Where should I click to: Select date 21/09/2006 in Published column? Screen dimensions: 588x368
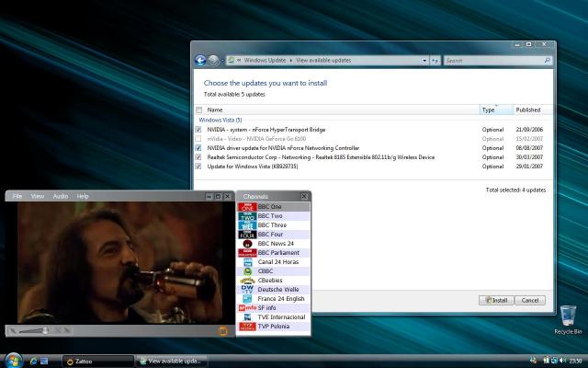[529, 130]
